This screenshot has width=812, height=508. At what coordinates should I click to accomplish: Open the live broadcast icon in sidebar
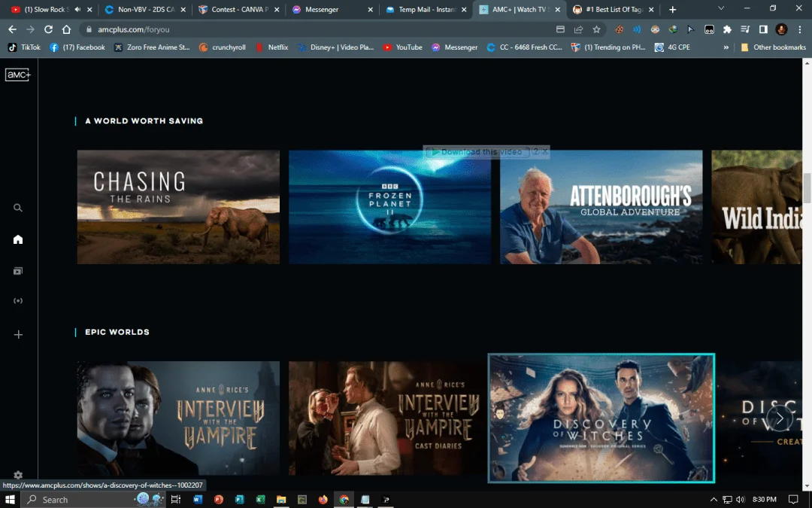tap(18, 300)
